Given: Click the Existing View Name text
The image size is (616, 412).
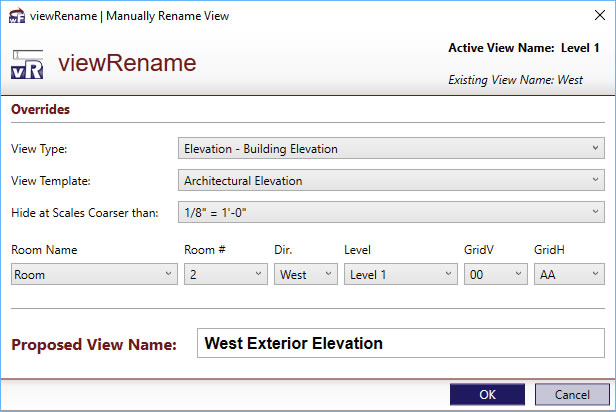Looking at the screenshot, I should coord(515,80).
